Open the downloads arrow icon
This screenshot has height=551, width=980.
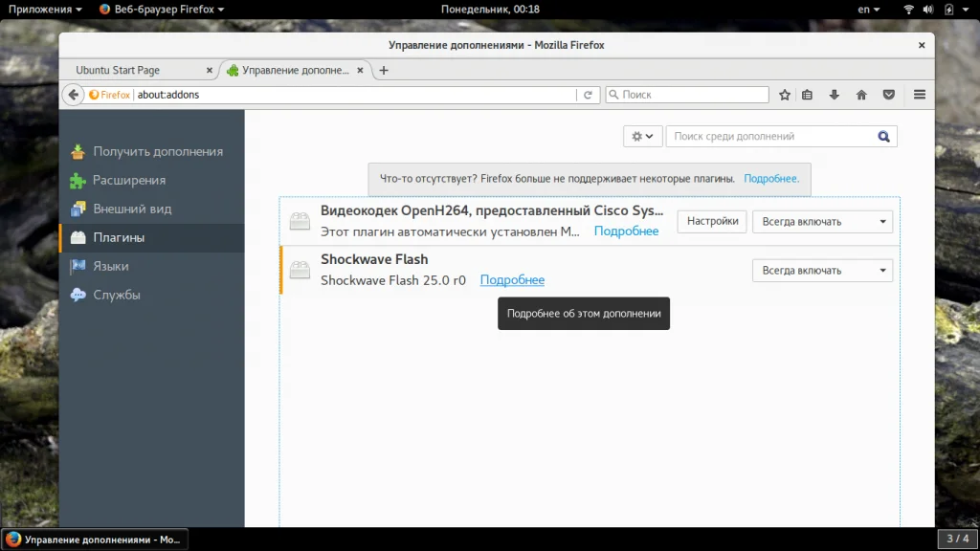834,95
